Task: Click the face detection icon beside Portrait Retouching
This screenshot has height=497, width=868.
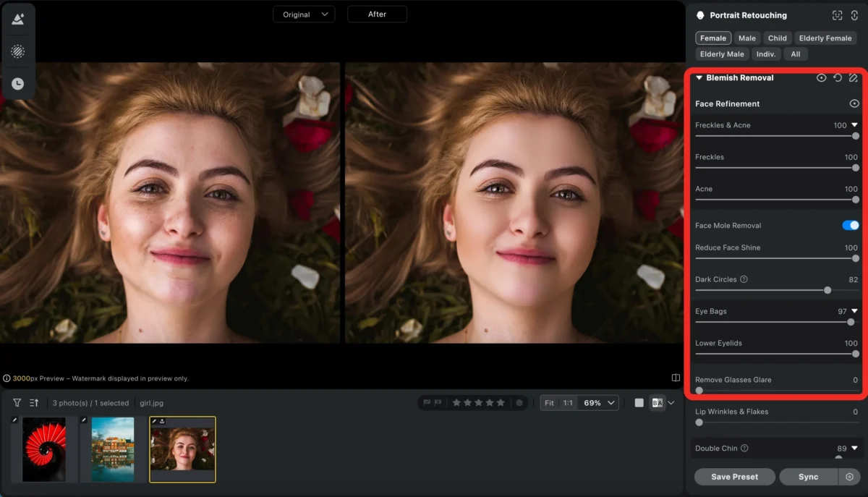Action: [837, 15]
